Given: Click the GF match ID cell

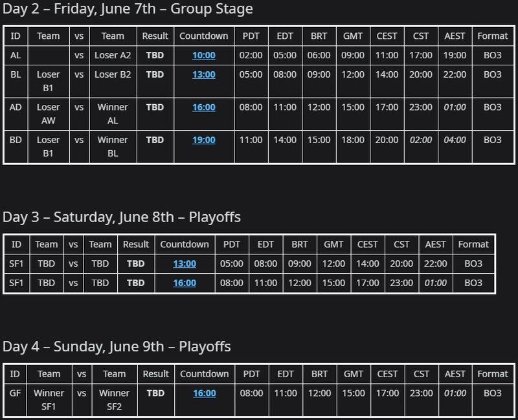Looking at the screenshot, I should tap(15, 399).
